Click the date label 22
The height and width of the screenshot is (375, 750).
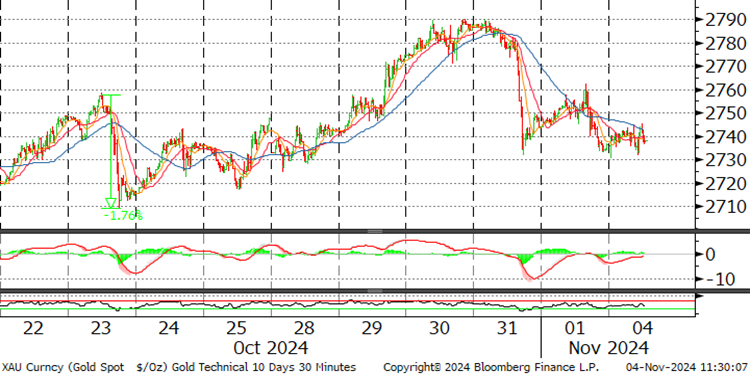pyautogui.click(x=33, y=329)
